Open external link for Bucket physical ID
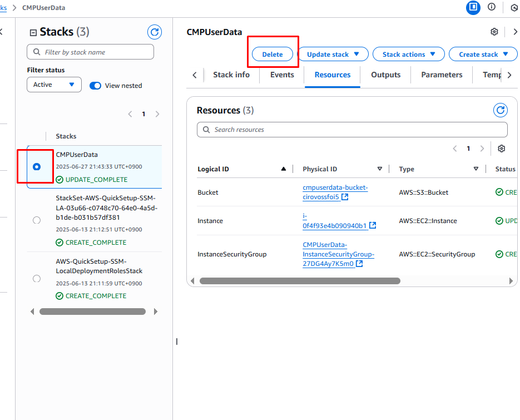This screenshot has height=420, width=520. (345, 197)
